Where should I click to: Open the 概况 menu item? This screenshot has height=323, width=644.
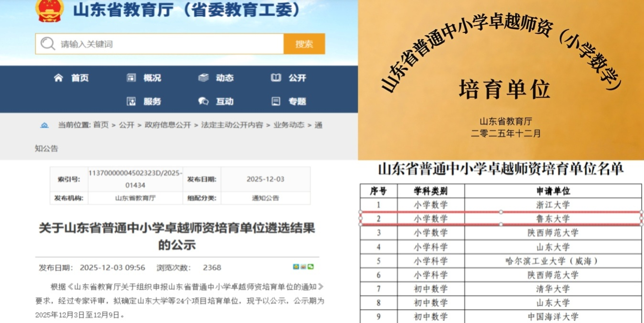152,78
